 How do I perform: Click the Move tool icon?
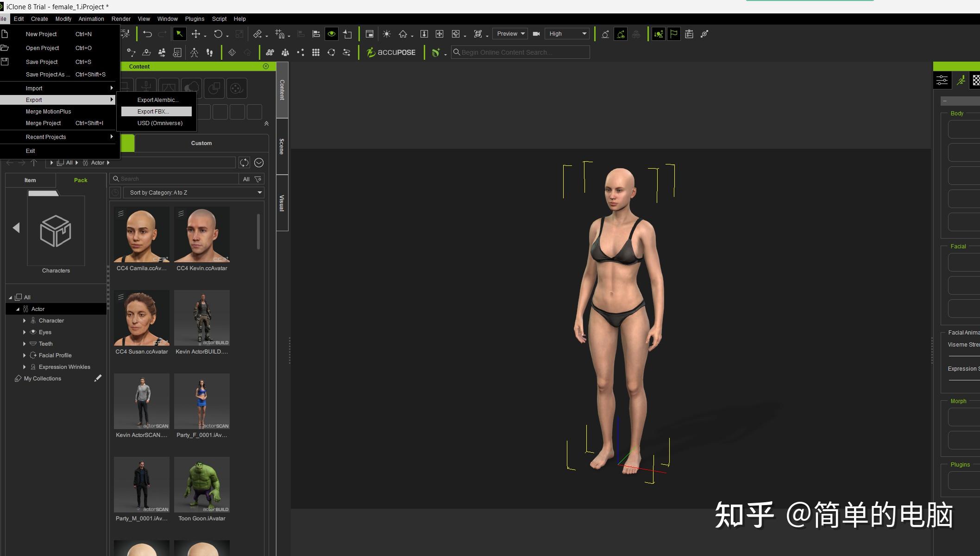[x=196, y=34]
